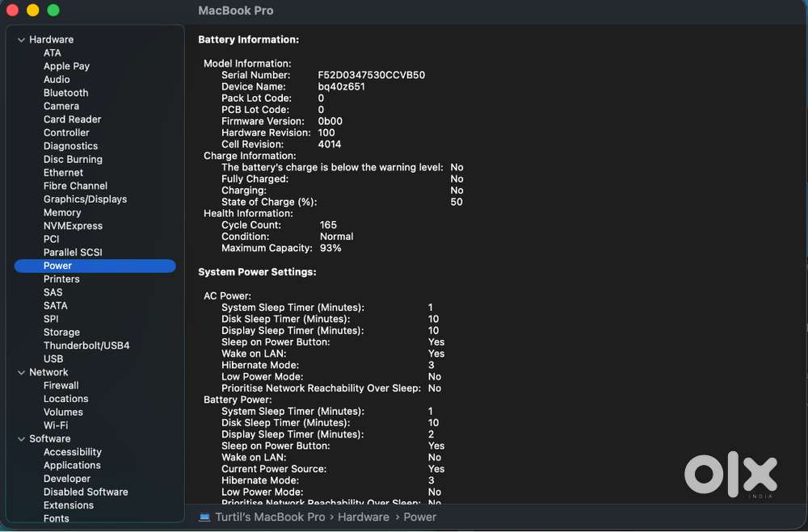
Task: Close the System Information window
Action: pos(12,10)
